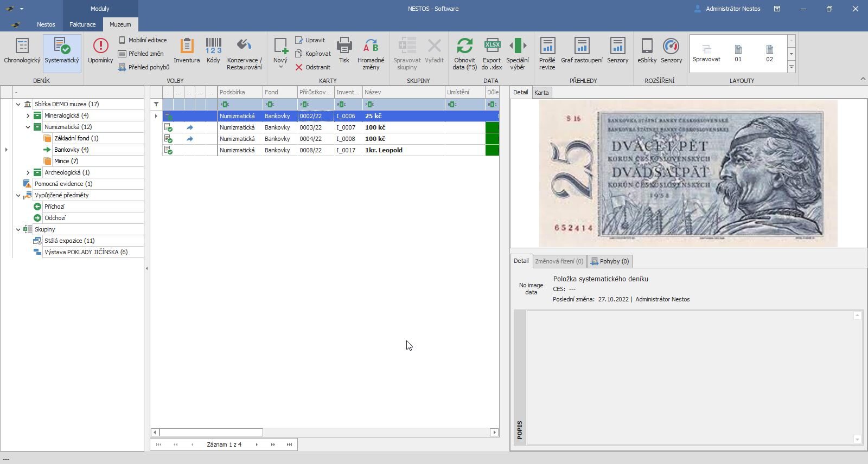Viewport: 868px width, 464px height.
Task: Click Kopírovat card button
Action: pyautogui.click(x=312, y=54)
